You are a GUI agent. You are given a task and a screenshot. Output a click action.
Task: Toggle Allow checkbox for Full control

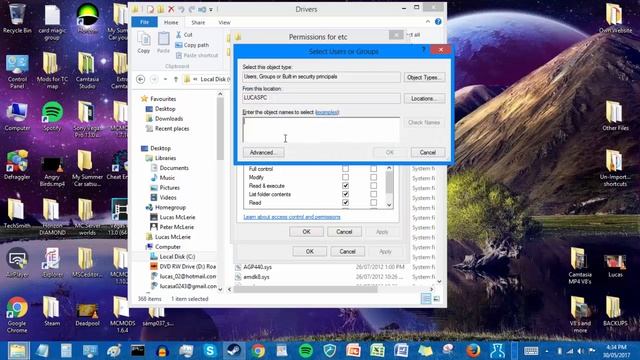point(345,169)
